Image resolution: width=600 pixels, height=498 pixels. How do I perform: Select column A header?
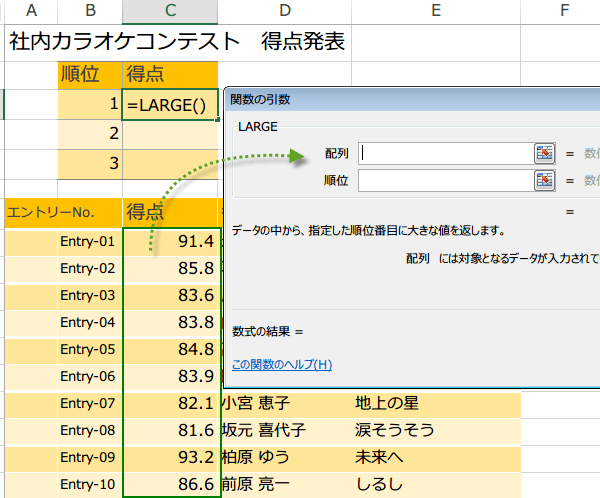31,11
